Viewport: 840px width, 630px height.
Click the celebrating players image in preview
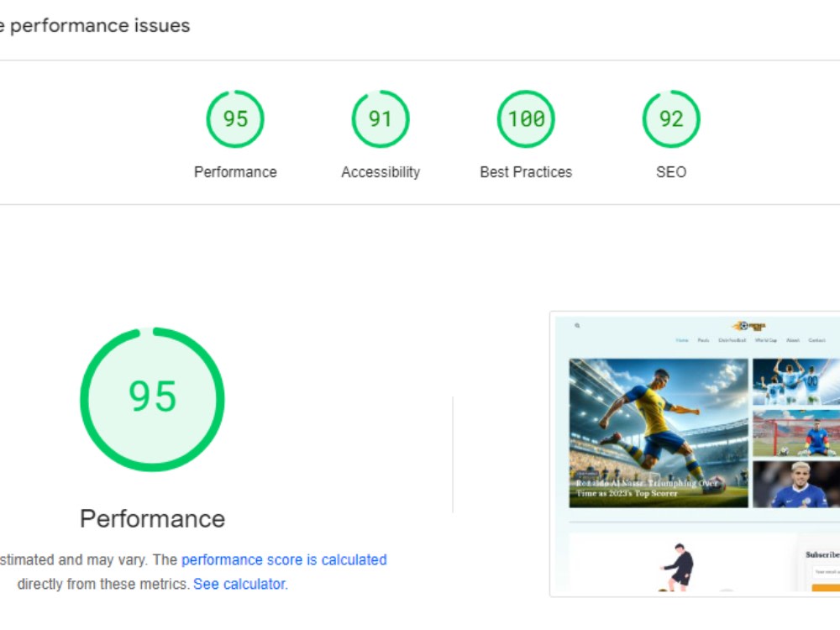[x=796, y=382]
